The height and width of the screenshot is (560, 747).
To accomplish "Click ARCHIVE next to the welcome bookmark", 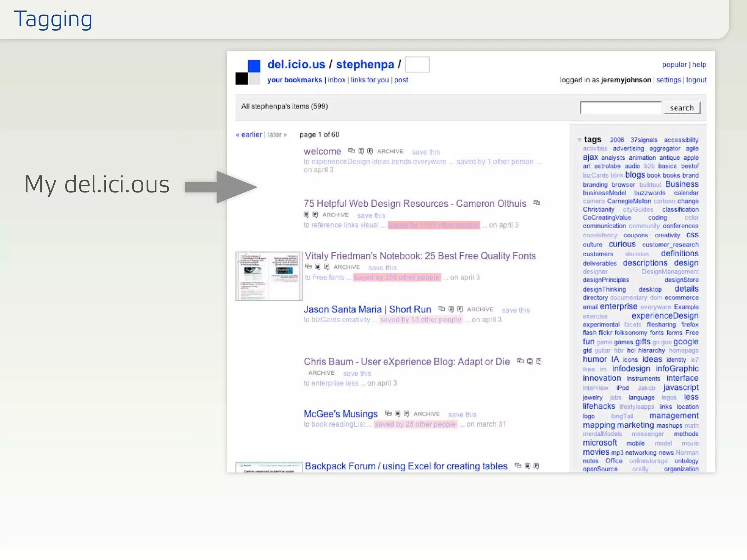I will 390,151.
